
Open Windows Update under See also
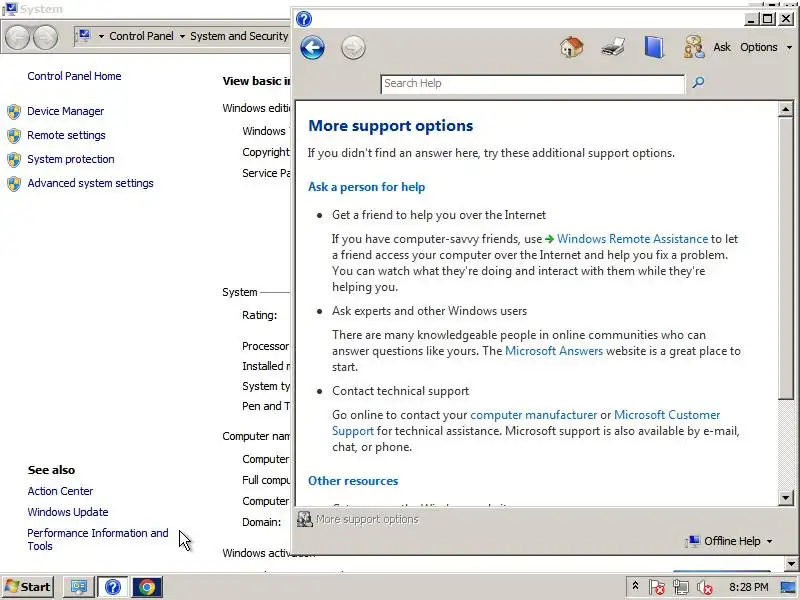pyautogui.click(x=68, y=512)
